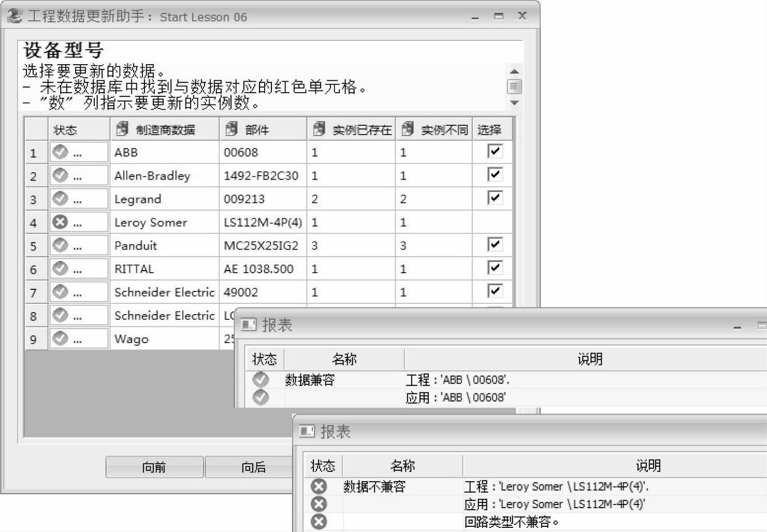Viewport: 767px width, 532px height.
Task: Toggle the checkbox for Schneider Electric 49002
Action: coord(495,291)
